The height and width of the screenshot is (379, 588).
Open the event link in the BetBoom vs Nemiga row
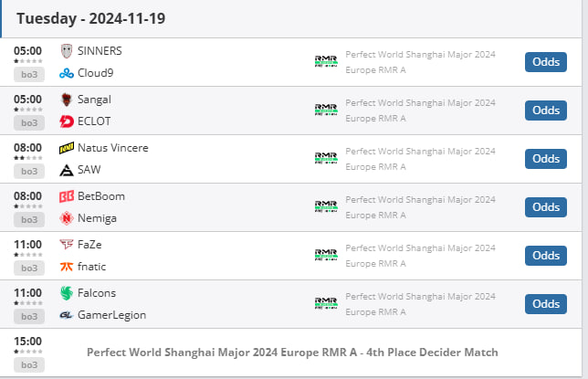[420, 207]
